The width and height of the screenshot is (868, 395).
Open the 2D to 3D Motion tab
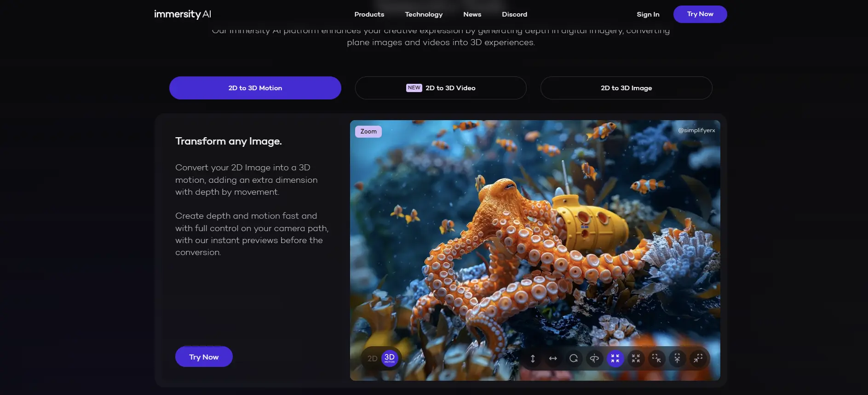click(255, 88)
